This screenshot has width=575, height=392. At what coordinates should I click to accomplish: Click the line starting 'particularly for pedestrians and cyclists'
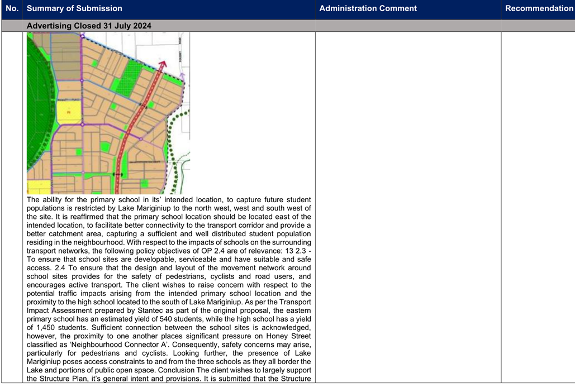(169, 353)
